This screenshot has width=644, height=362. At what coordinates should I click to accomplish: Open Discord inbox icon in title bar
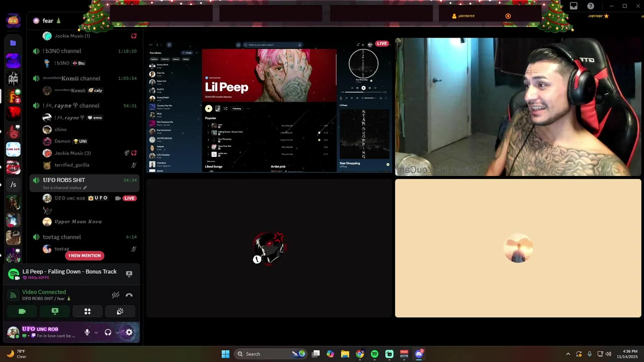(x=574, y=6)
